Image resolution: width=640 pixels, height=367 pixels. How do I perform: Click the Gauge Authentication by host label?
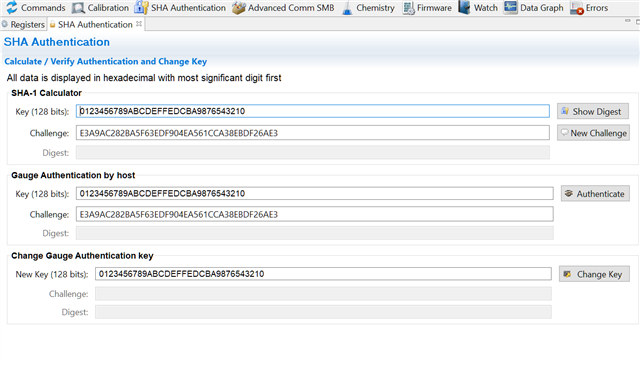pyautogui.click(x=73, y=176)
